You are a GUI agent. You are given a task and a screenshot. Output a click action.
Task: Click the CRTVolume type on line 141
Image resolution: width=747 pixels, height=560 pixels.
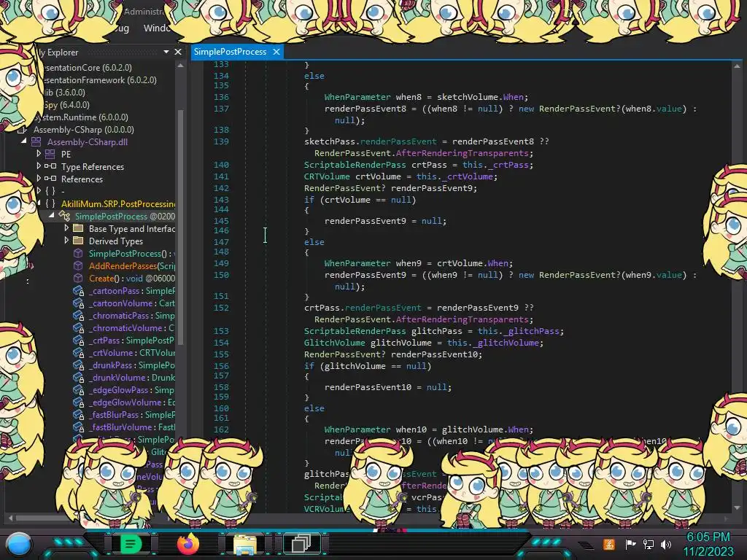327,176
